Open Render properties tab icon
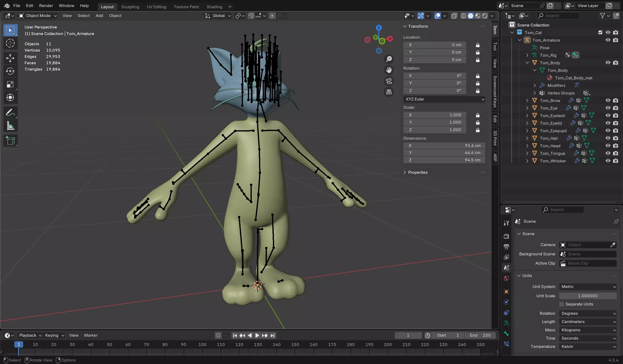623x364 pixels. tap(506, 236)
